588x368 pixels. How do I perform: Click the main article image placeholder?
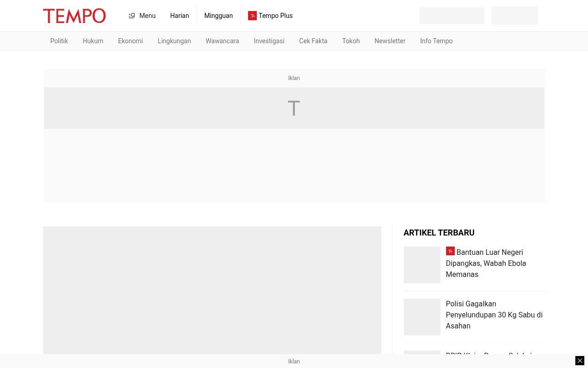(x=212, y=290)
